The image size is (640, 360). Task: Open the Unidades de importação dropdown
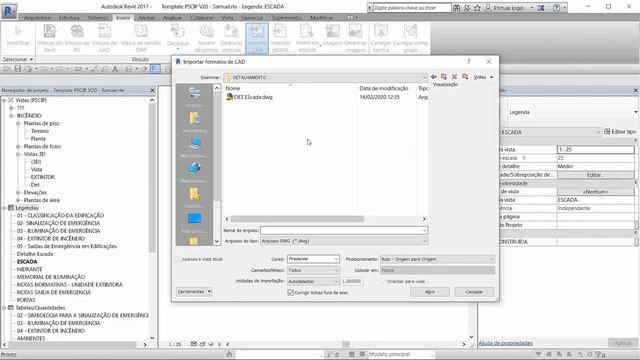tap(313, 281)
